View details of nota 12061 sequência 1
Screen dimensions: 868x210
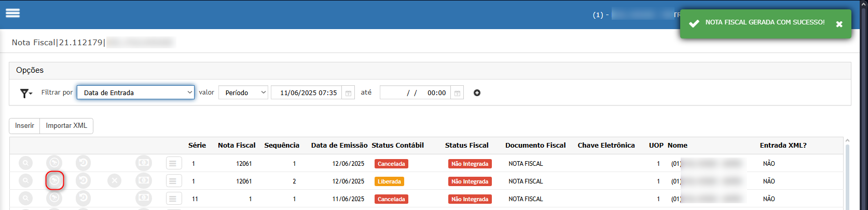point(25,163)
